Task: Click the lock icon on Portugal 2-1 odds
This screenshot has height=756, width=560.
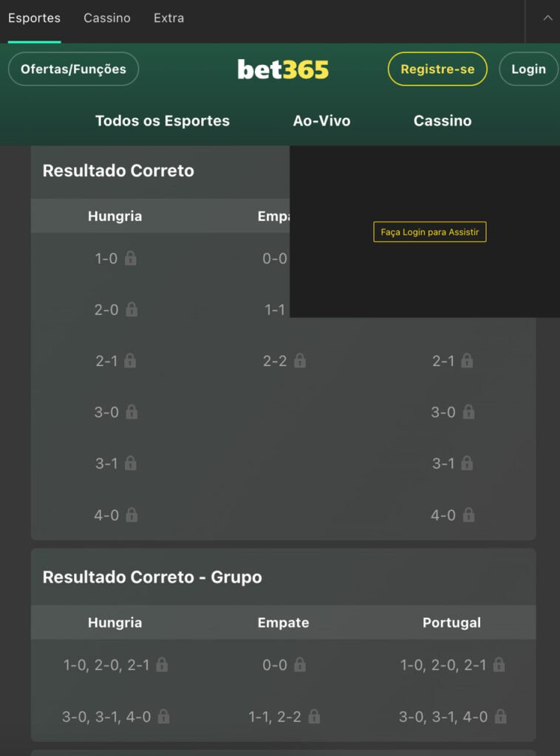Action: 465,361
